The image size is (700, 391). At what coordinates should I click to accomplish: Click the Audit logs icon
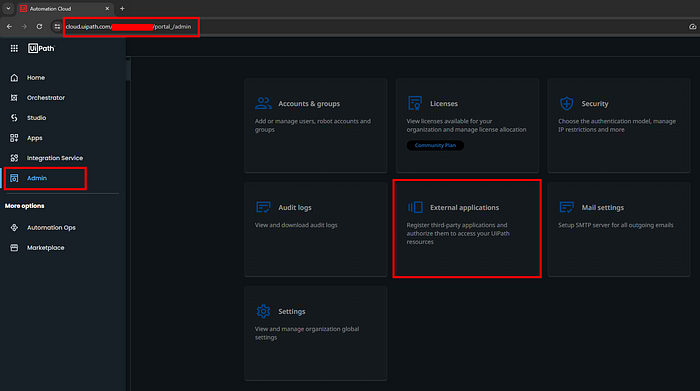[263, 207]
